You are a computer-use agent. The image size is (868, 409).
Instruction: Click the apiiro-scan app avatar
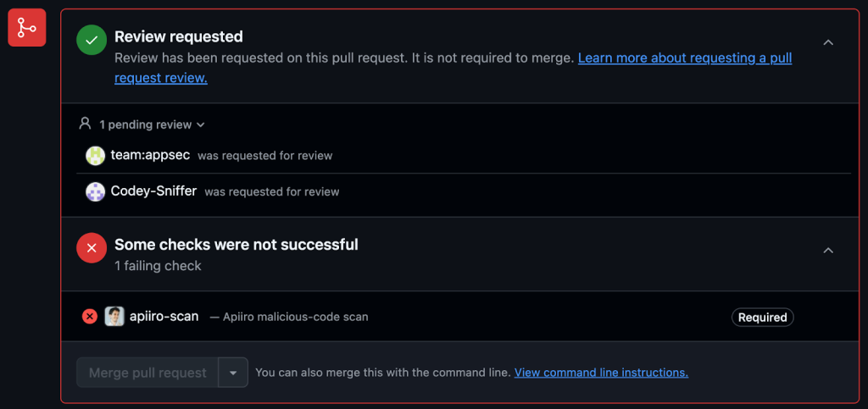(x=114, y=317)
